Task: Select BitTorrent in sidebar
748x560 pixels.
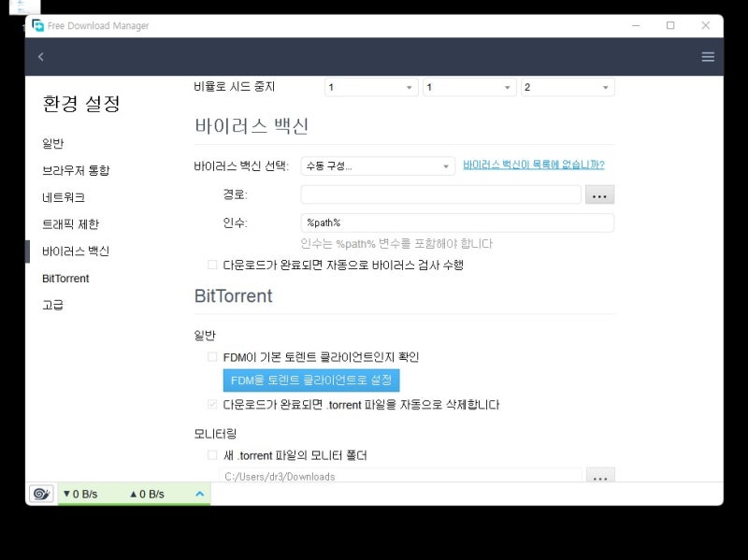Action: (65, 279)
